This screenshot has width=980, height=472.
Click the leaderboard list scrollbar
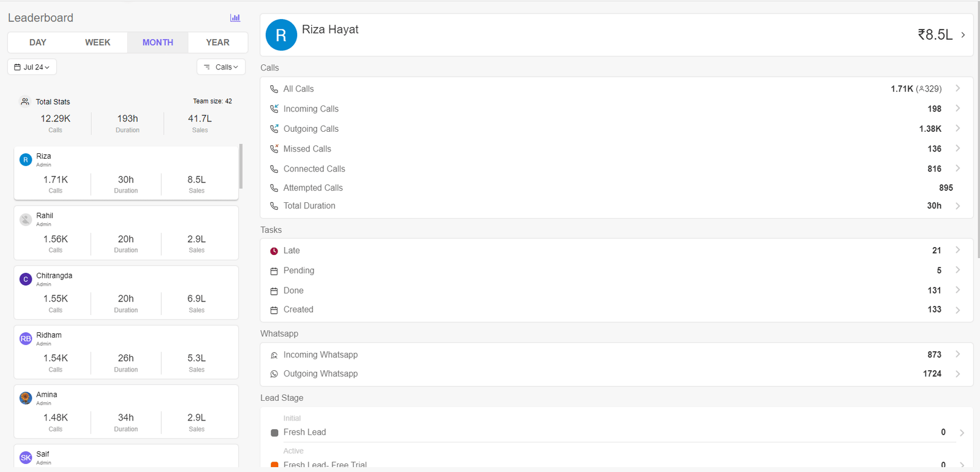point(241,167)
